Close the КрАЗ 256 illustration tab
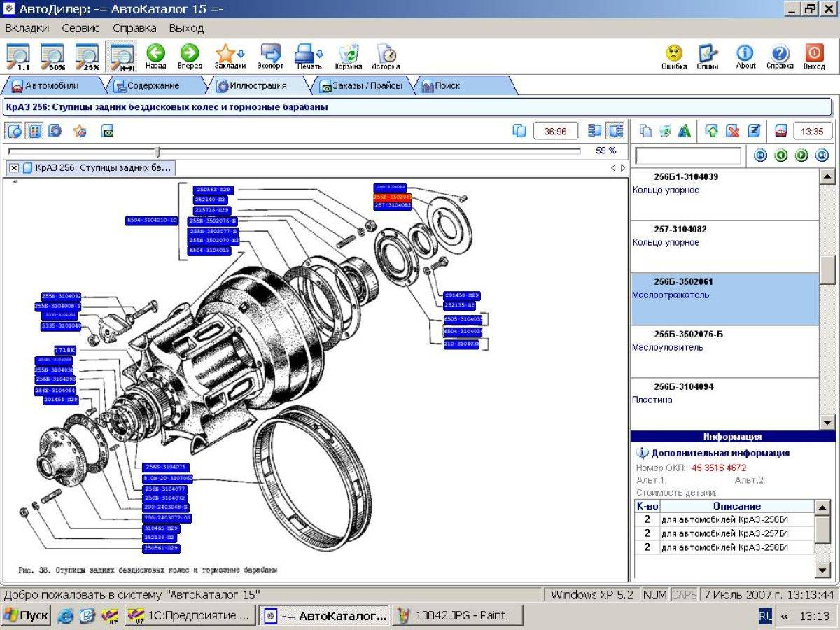 coord(14,168)
